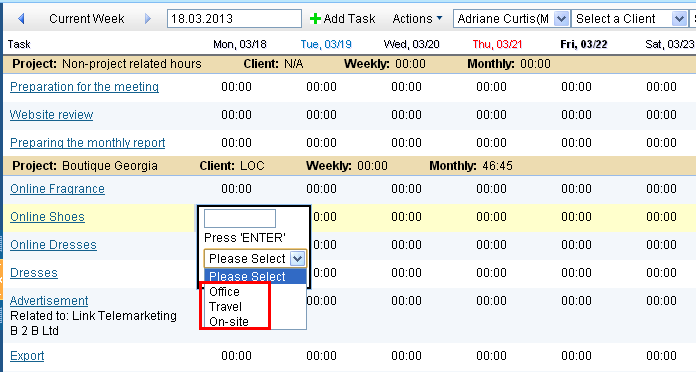Open Preparing the monthly report task

(x=87, y=142)
